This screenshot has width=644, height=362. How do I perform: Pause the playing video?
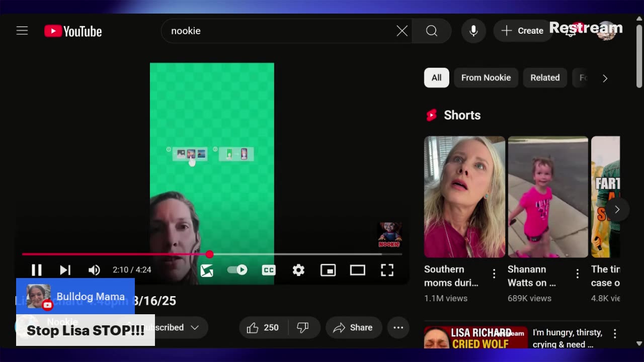click(37, 270)
